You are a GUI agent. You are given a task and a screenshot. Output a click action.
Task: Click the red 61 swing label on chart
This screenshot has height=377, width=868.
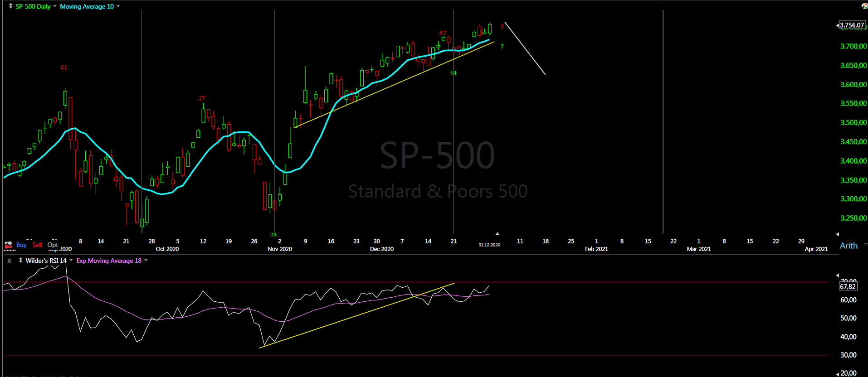64,68
